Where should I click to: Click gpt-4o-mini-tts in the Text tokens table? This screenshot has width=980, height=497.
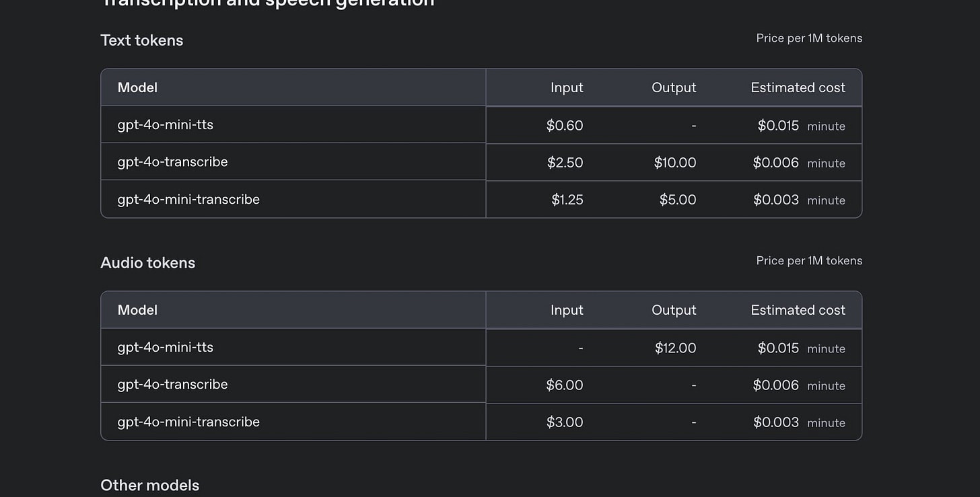[x=165, y=124]
